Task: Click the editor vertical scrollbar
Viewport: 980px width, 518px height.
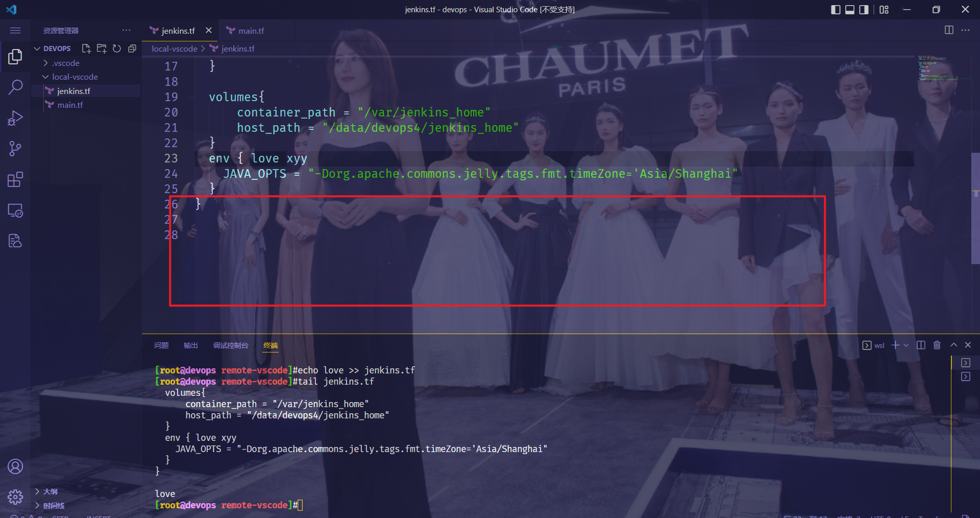Action: click(x=976, y=208)
